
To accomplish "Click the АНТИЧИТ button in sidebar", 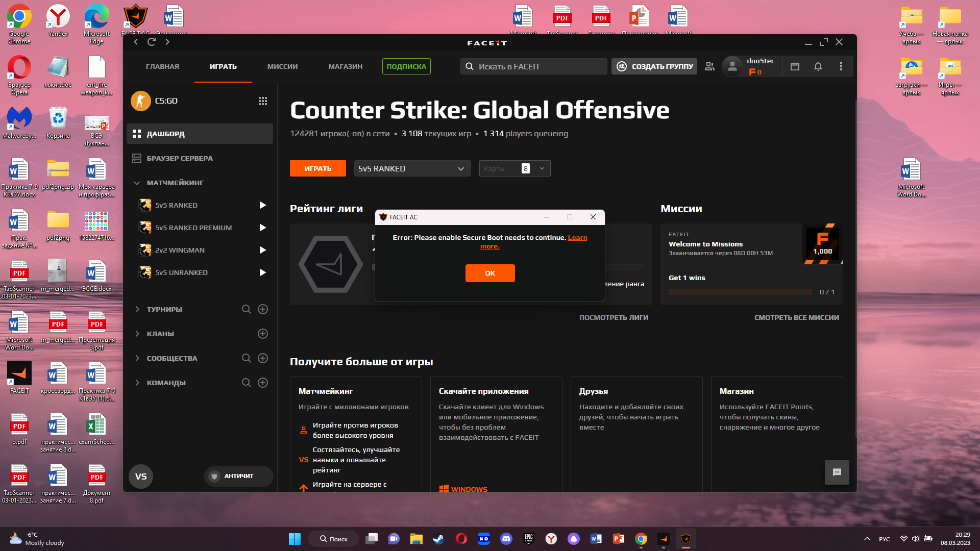I will coord(238,476).
